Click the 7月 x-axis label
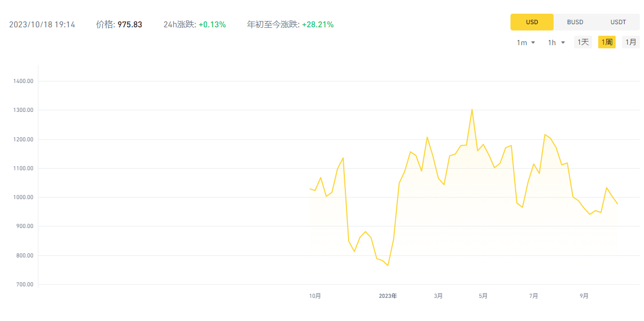Screen dimensions: 644x321 [x=534, y=296]
